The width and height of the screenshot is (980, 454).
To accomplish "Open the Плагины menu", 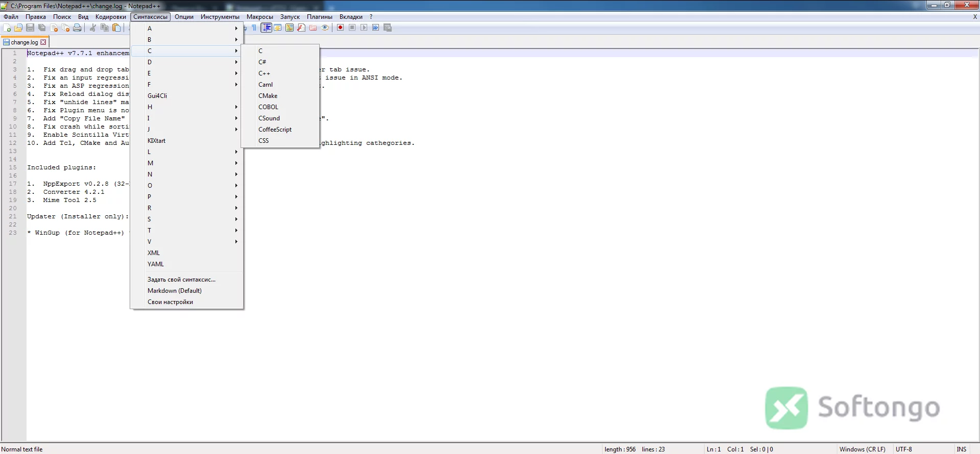I will [320, 17].
